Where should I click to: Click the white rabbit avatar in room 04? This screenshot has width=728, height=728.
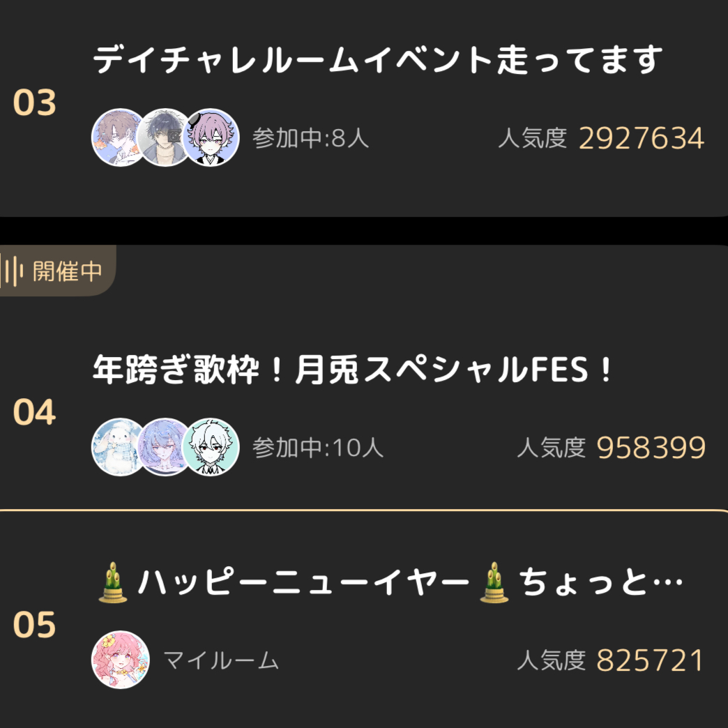pos(119,447)
